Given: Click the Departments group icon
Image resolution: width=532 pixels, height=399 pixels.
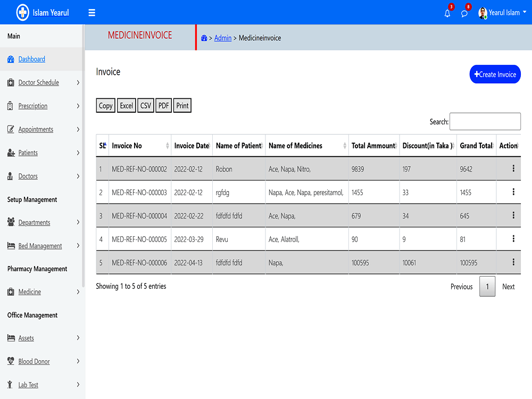Looking at the screenshot, I should pos(11,222).
